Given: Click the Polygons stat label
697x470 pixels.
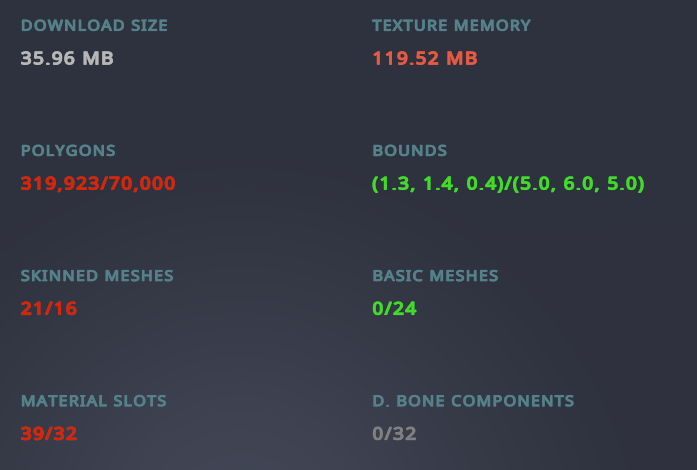Looking at the screenshot, I should click(68, 151).
